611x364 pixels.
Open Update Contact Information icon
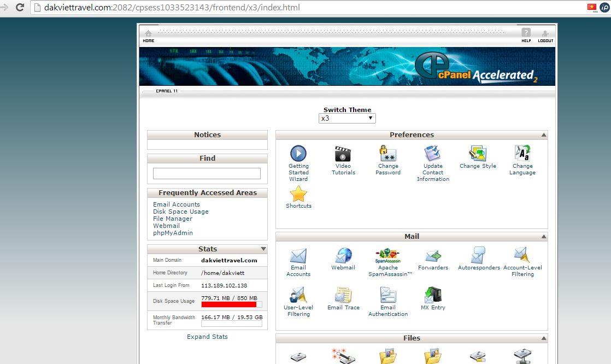(x=432, y=153)
